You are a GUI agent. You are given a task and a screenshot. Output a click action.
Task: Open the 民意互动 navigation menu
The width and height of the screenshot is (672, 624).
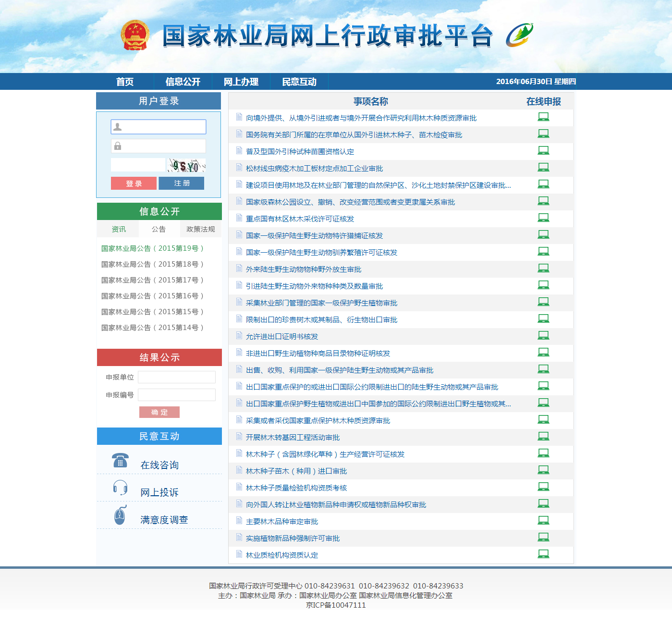pyautogui.click(x=299, y=81)
